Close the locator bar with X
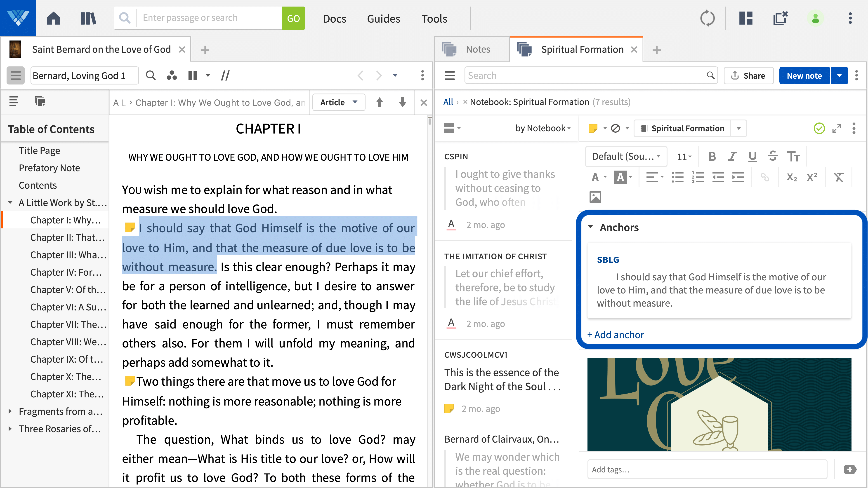 click(424, 103)
